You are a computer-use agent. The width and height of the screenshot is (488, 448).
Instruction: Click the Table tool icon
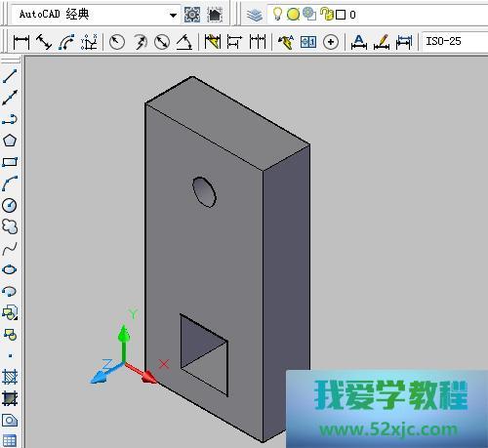point(10,441)
